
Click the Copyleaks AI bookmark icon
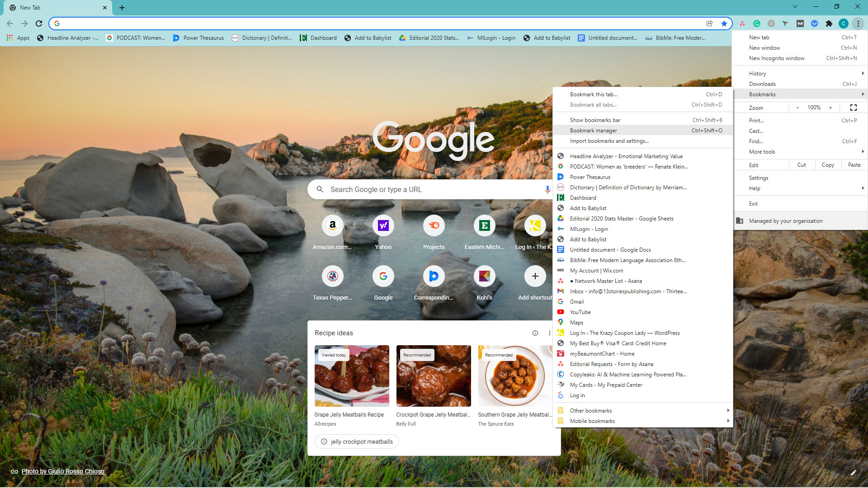pyautogui.click(x=561, y=374)
